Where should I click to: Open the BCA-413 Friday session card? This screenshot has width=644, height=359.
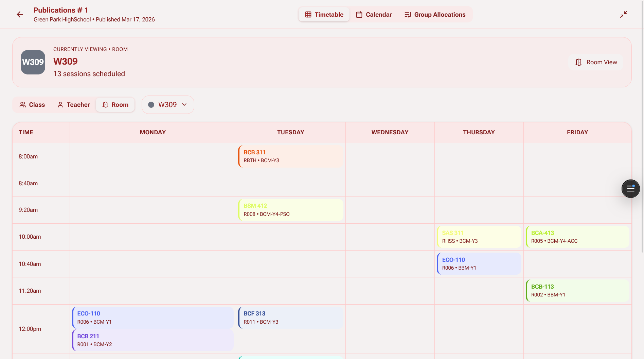(577, 237)
